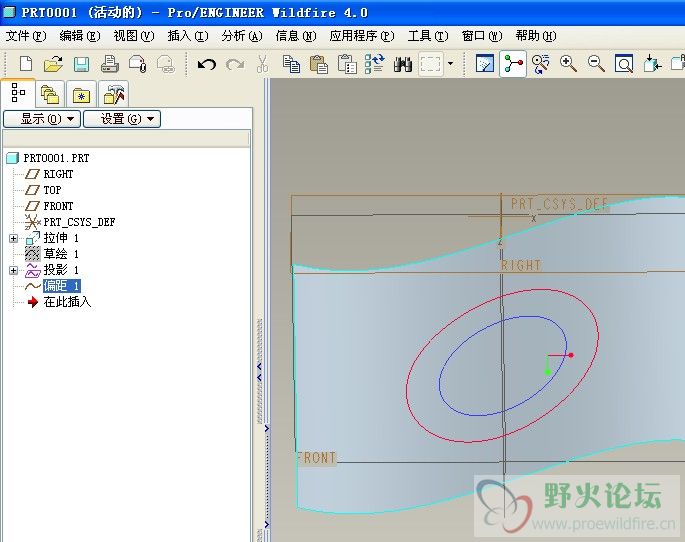
Task: Click the Copy icon
Action: (291, 64)
